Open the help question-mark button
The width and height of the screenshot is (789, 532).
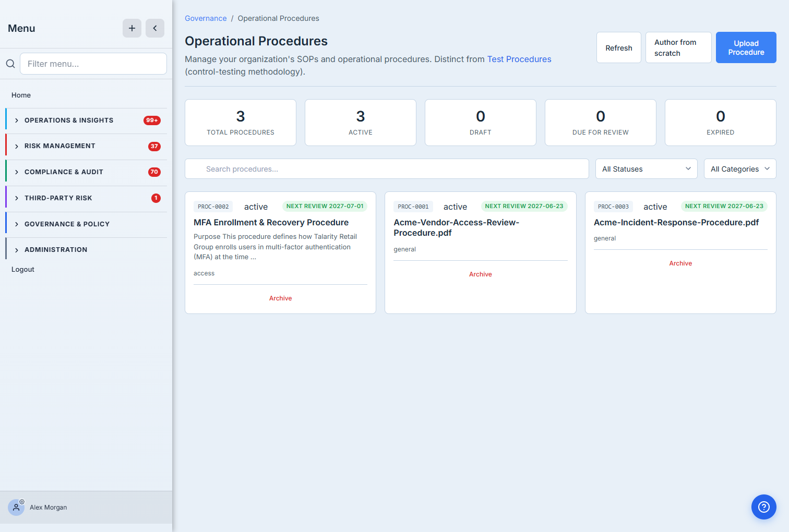coord(764,507)
